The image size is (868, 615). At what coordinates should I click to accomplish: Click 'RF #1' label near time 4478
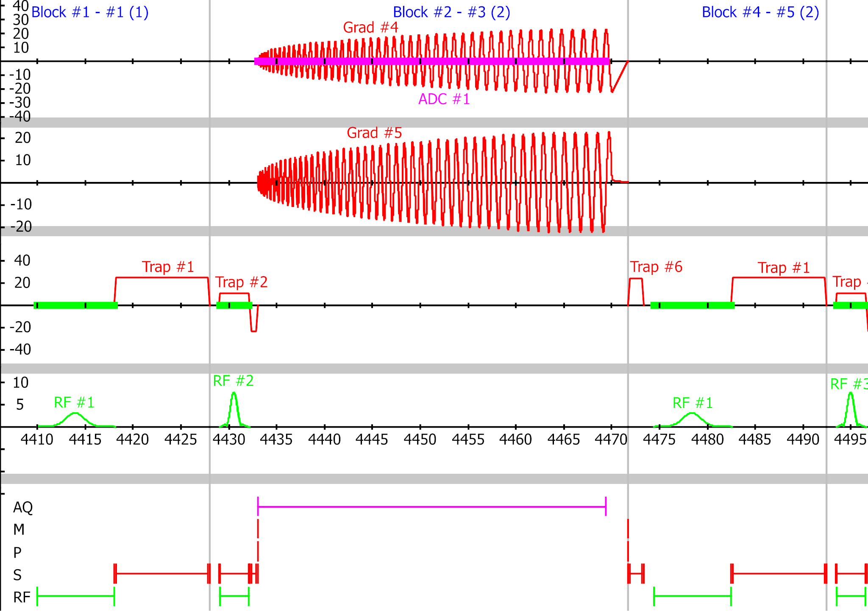point(693,403)
